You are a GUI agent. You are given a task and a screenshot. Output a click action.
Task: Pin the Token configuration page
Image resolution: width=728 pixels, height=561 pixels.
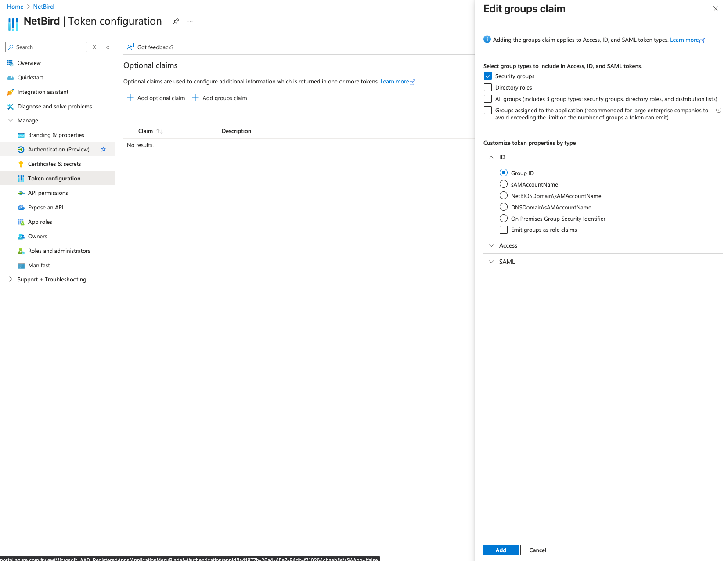[176, 21]
